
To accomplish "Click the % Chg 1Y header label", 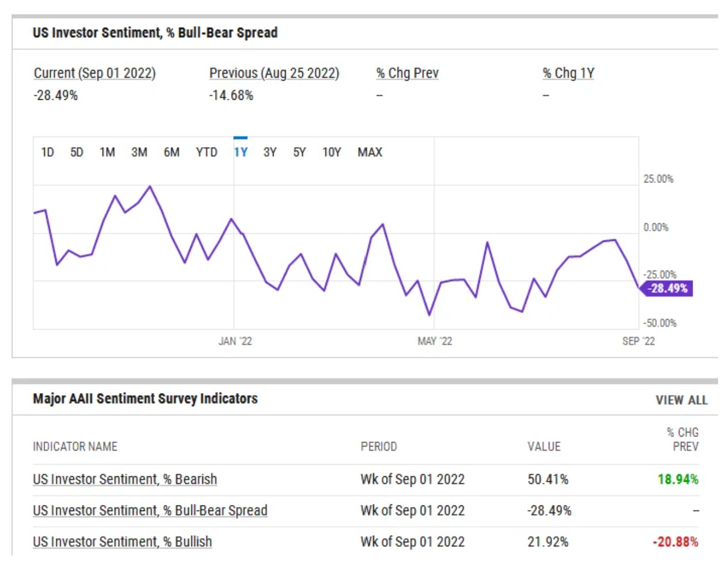I will 568,73.
